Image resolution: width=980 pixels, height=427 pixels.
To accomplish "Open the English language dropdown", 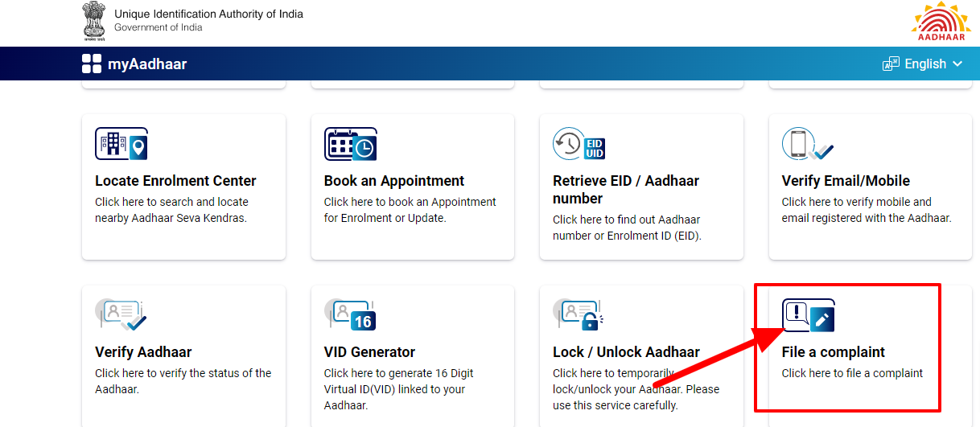I will 923,64.
